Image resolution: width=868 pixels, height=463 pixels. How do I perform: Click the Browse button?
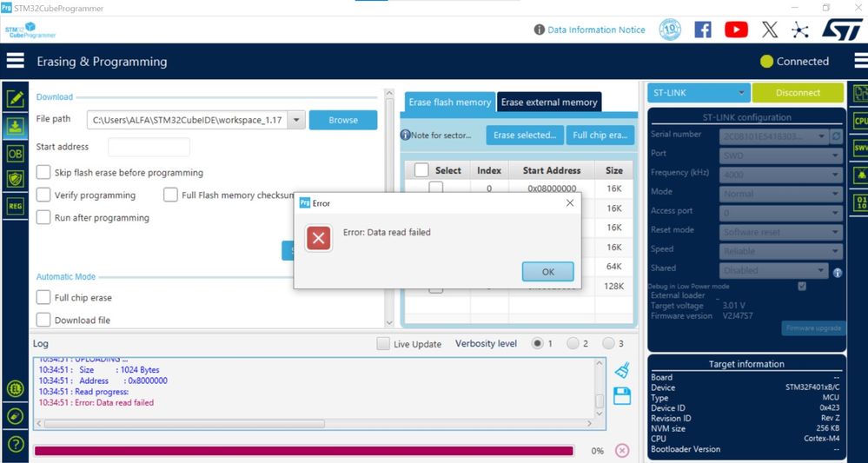343,120
